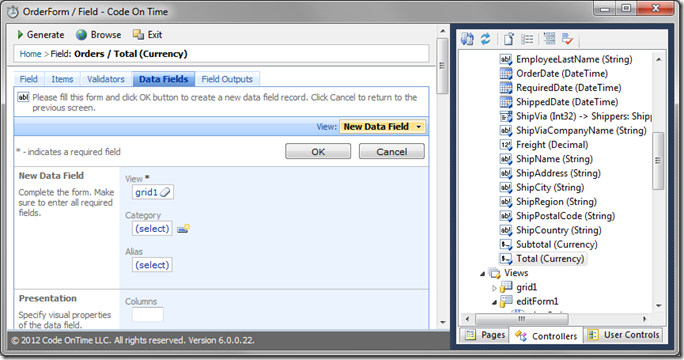Select the editForm1 view in tree
The height and width of the screenshot is (360, 684).
pos(537,302)
